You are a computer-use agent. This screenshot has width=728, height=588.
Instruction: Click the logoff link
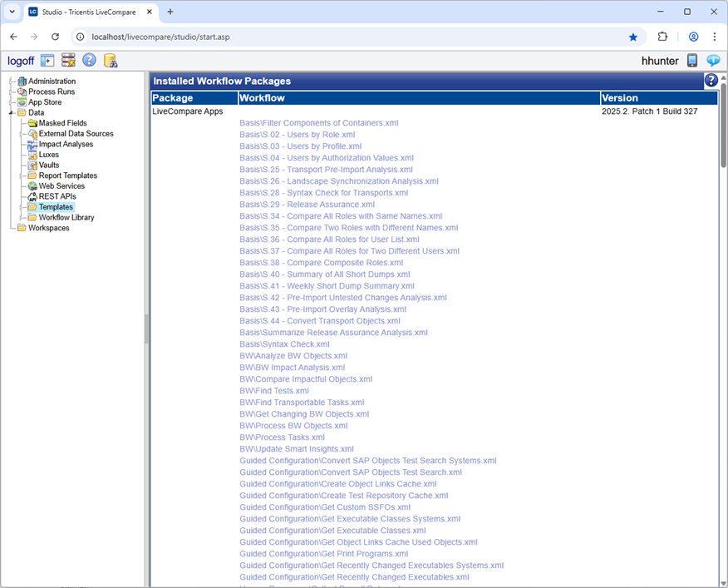(20, 61)
